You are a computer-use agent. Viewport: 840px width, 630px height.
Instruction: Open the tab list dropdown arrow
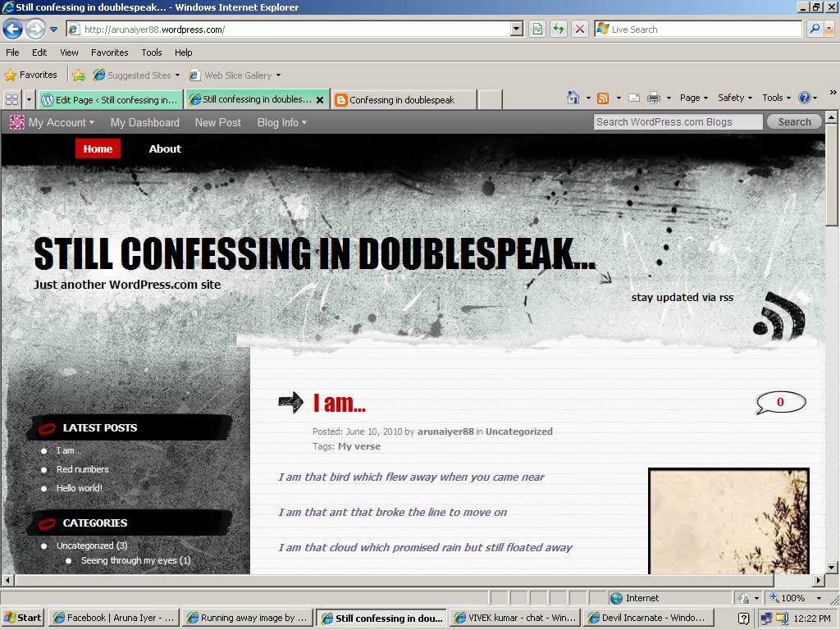click(x=29, y=99)
